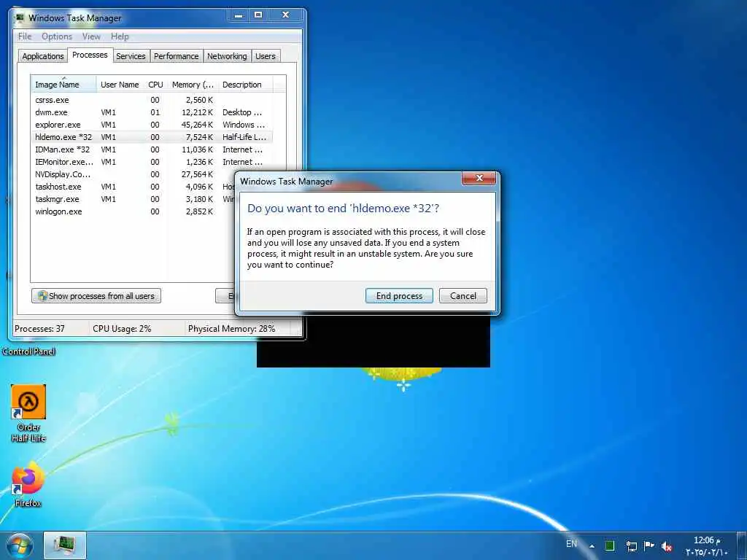Image resolution: width=747 pixels, height=560 pixels.
Task: Open the Order Half-Life desktop shortcut
Action: [28, 413]
